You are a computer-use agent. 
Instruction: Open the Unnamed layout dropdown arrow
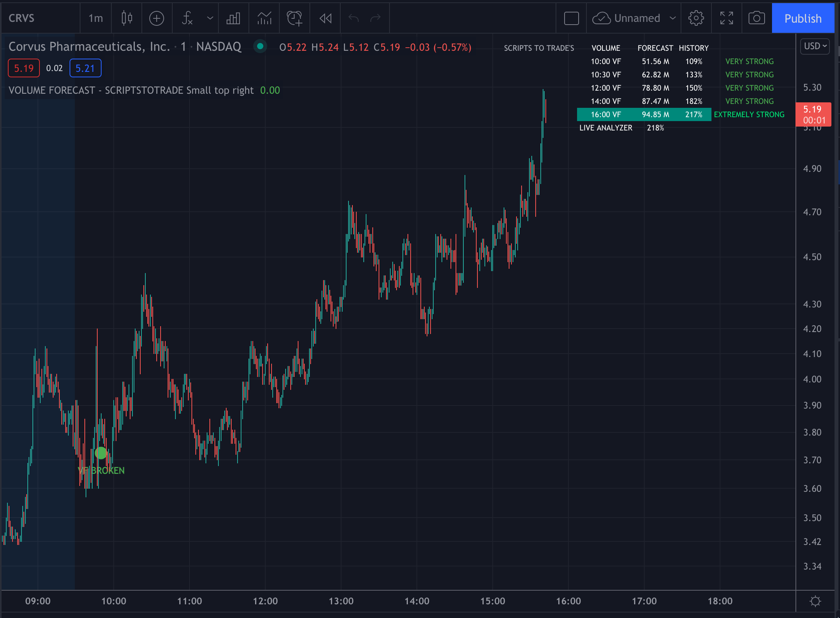tap(672, 18)
